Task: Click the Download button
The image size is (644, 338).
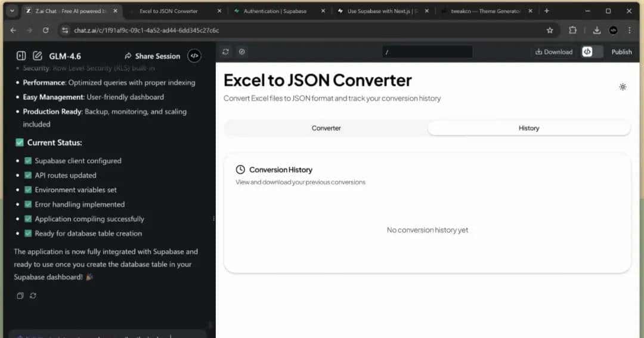Action: coord(554,52)
